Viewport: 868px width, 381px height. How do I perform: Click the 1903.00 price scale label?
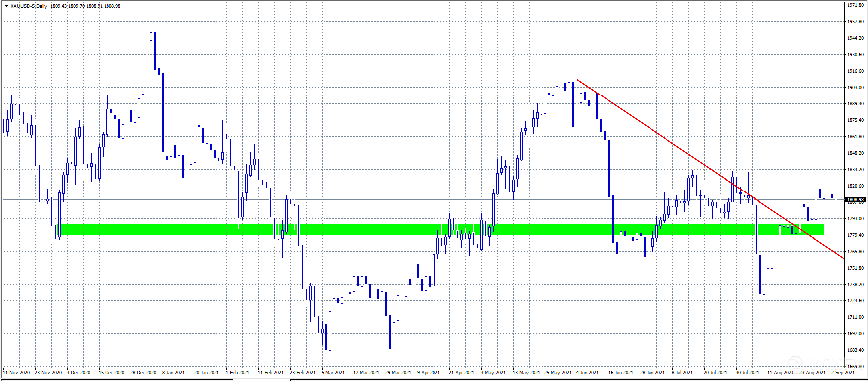pos(855,88)
